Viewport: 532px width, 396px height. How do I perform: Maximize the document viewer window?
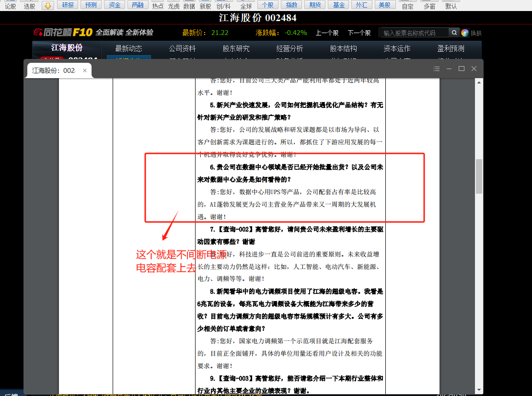click(462, 69)
